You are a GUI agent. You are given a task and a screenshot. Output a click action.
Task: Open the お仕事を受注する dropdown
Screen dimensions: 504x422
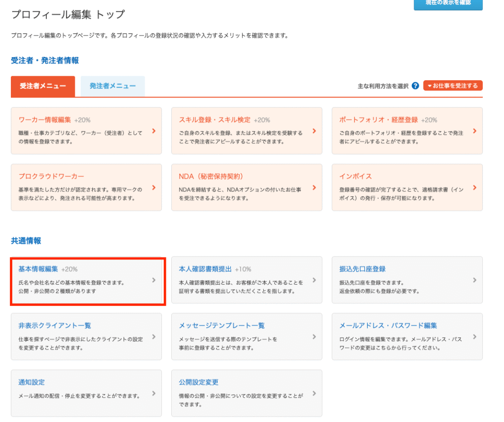point(453,86)
